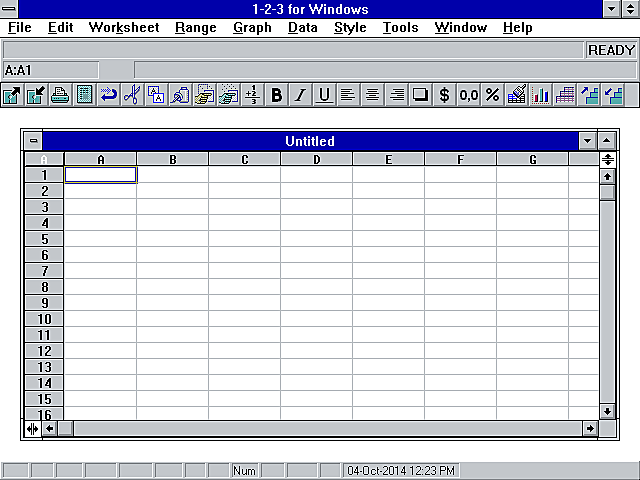Open the Untitled window control menu
The height and width of the screenshot is (480, 640).
click(33, 141)
